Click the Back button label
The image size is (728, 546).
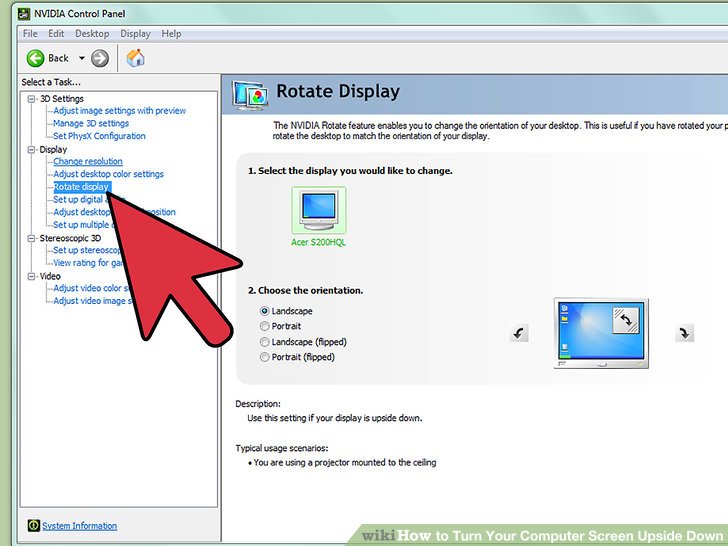[58, 58]
